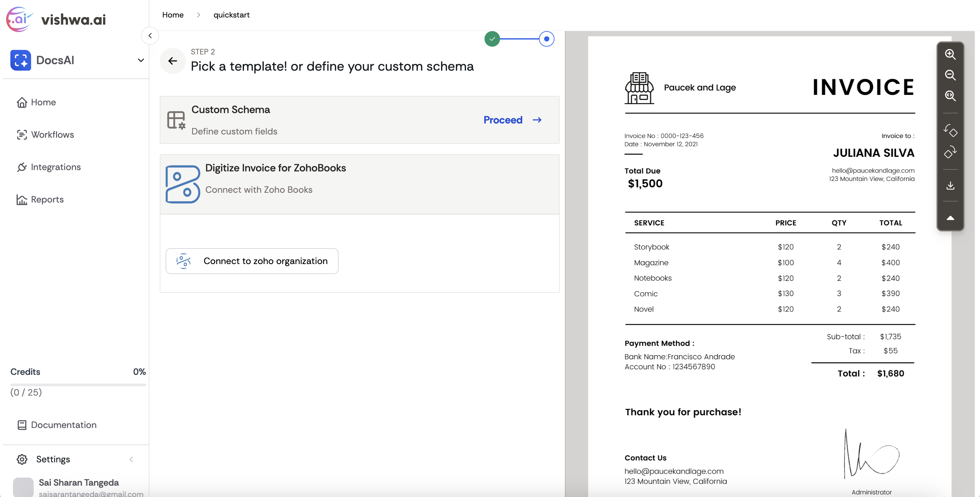Image resolution: width=980 pixels, height=497 pixels.
Task: Click the Proceed arrow icon
Action: [537, 120]
